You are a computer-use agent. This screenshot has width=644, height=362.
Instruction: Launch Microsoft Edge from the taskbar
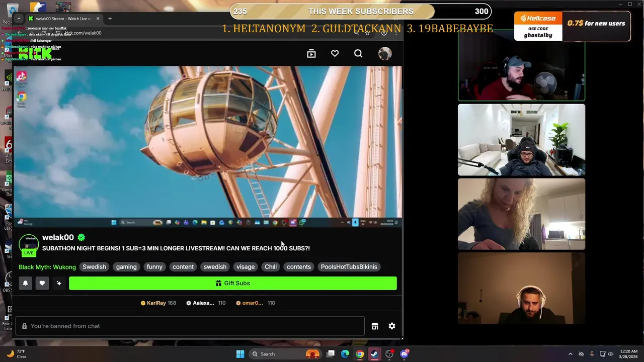tap(345, 354)
